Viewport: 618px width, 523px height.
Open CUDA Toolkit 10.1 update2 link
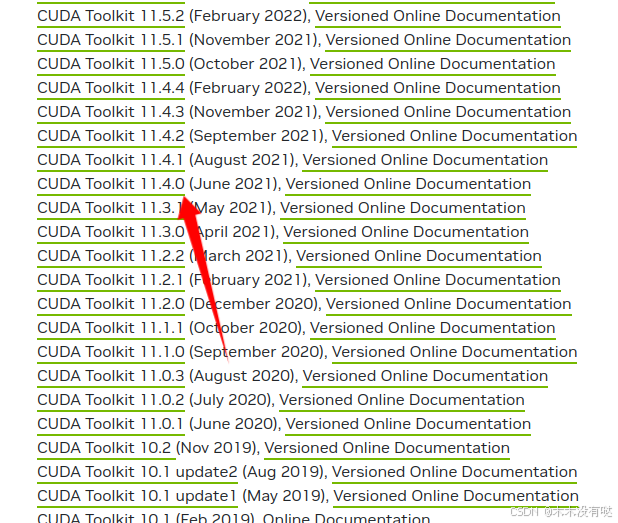click(x=137, y=473)
